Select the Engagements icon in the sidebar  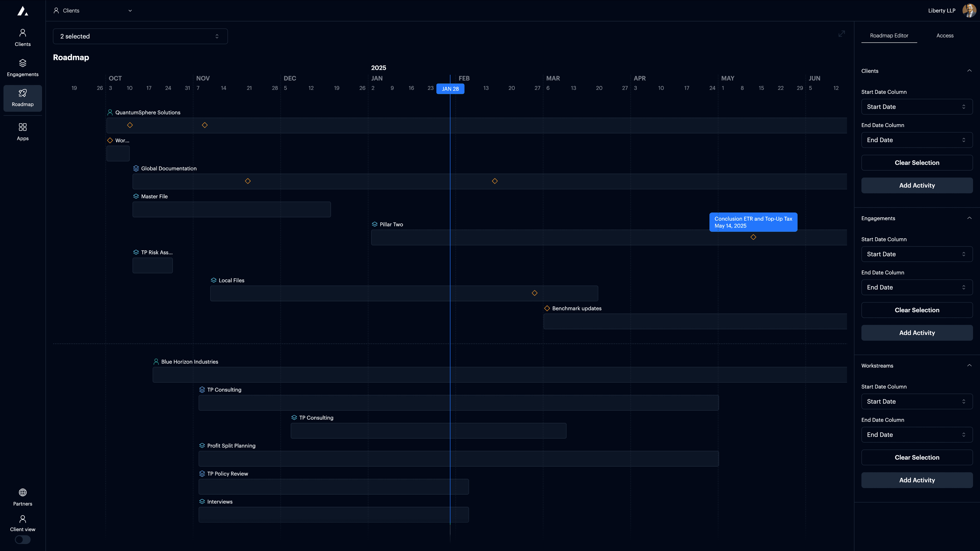pyautogui.click(x=22, y=67)
